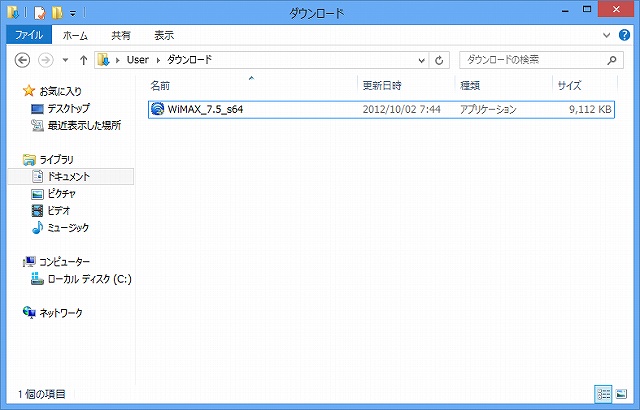Click the アプリケーション type cell
640x410 pixels.
[488, 109]
